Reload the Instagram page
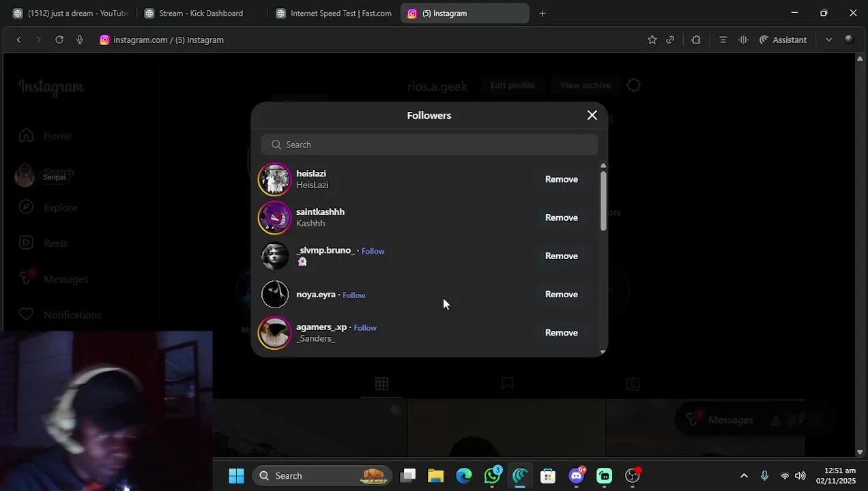 pos(59,40)
